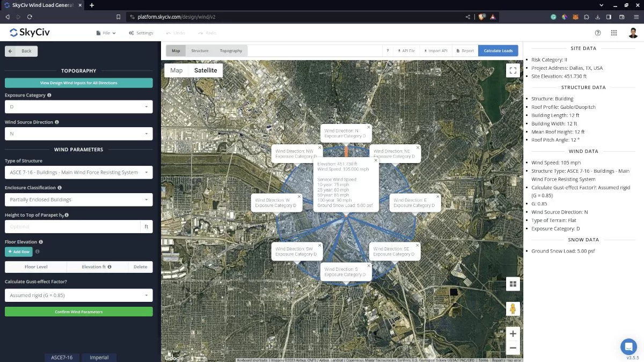Switch map to Satellite view
Viewport: 644px width, 362px height.
click(206, 70)
